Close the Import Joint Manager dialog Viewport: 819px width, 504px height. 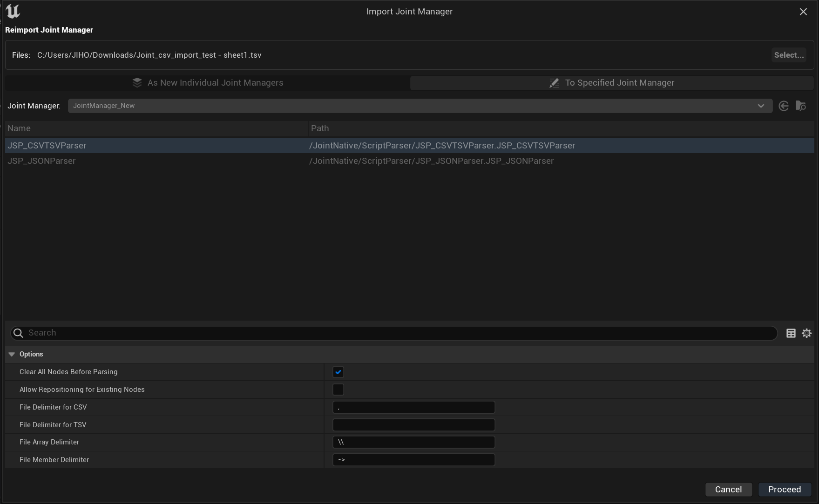point(803,12)
